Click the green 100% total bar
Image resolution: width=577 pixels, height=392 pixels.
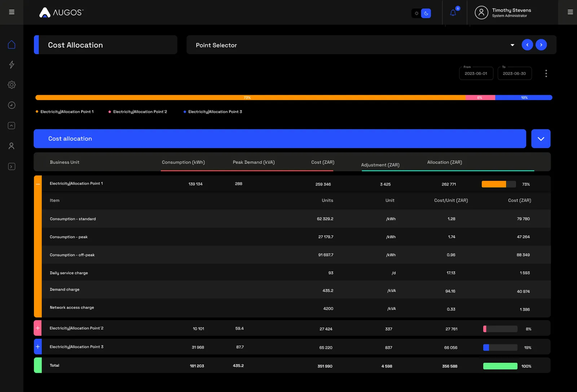500,366
